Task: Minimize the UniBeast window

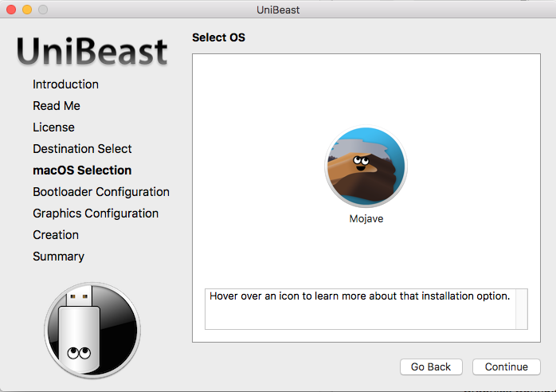Action: coord(27,10)
